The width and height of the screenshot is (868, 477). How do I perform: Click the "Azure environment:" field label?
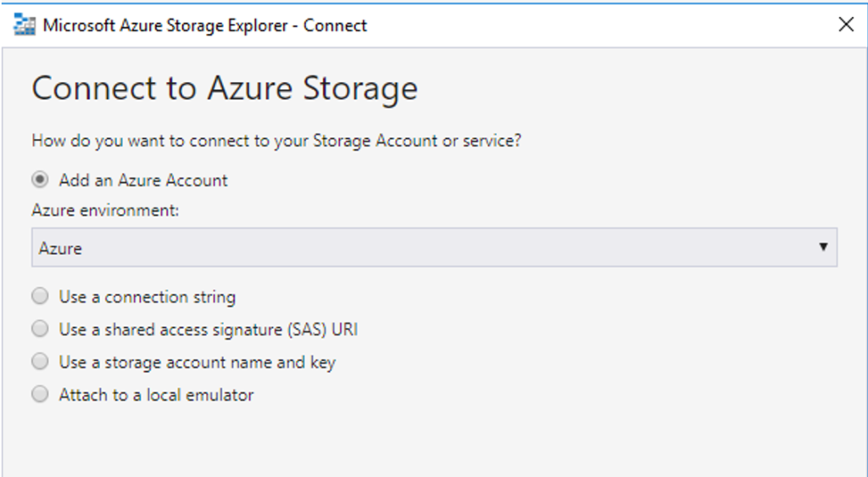(105, 210)
